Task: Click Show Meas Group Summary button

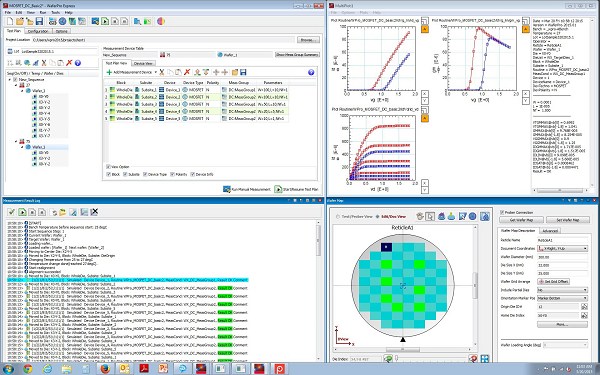Action: coord(297,55)
